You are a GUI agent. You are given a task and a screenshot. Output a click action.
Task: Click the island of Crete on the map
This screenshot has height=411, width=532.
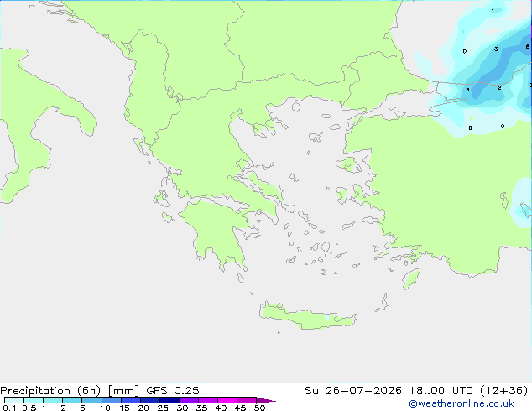click(x=307, y=316)
